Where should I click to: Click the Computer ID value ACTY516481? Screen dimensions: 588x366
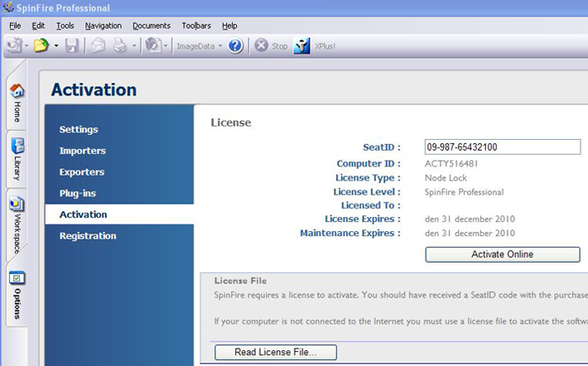click(451, 164)
